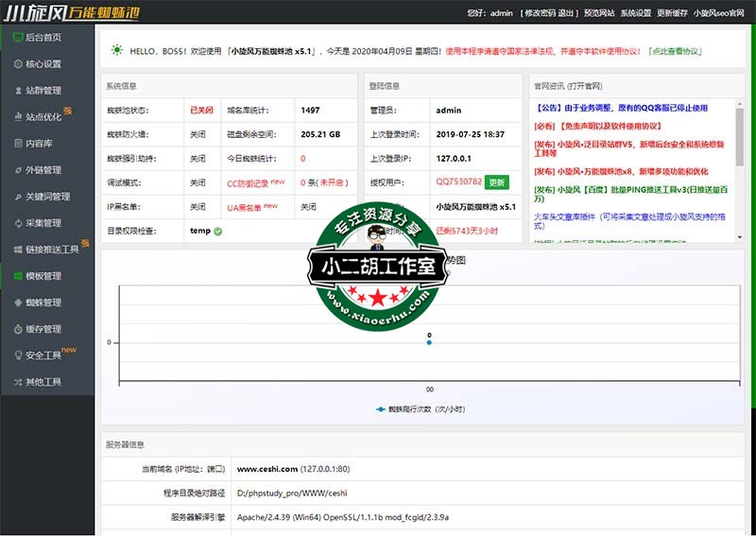Click the user icon for 站群管理
Image resolution: width=756 pixels, height=536 pixels.
point(18,91)
